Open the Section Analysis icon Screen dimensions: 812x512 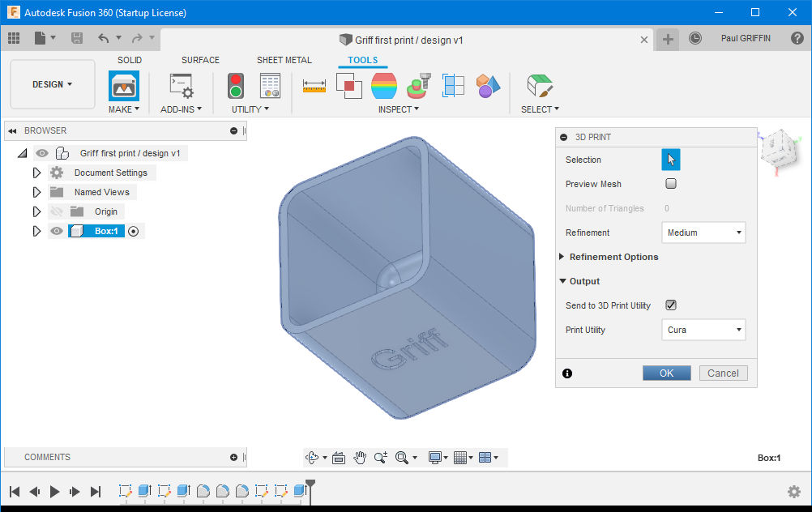[453, 86]
